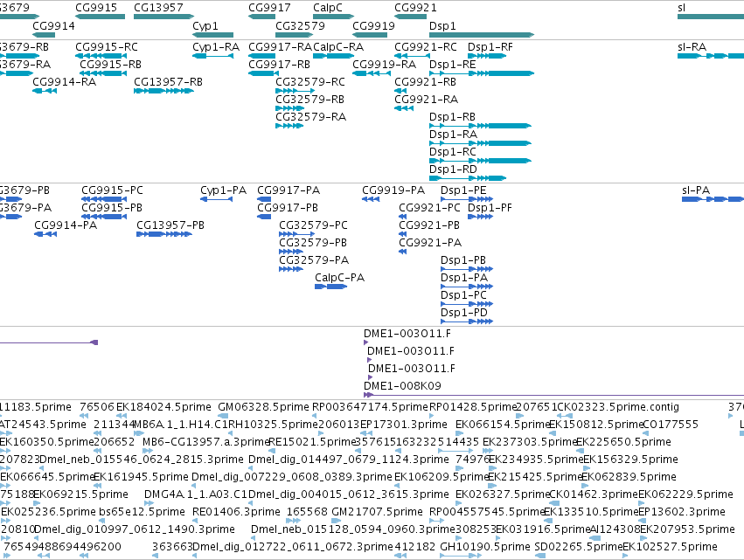Click the EK106209.5prime EST label
This screenshot has width=744, height=560.
pyautogui.click(x=442, y=478)
